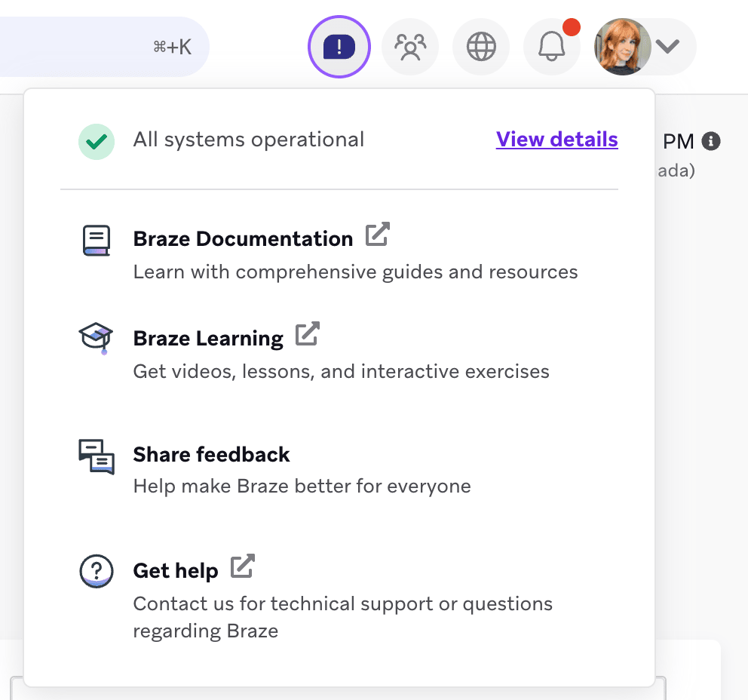Select Braze Learning menu item
748x700 pixels.
click(x=208, y=339)
